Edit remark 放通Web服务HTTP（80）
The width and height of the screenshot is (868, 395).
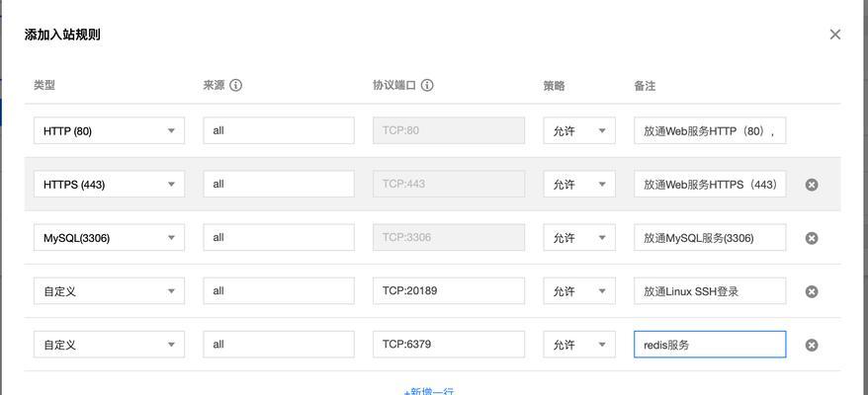click(710, 130)
